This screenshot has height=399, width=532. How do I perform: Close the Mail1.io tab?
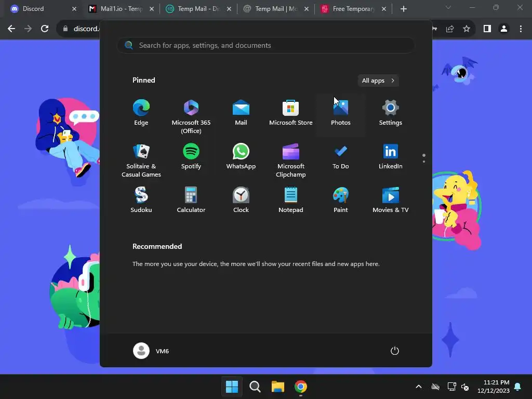point(152,9)
